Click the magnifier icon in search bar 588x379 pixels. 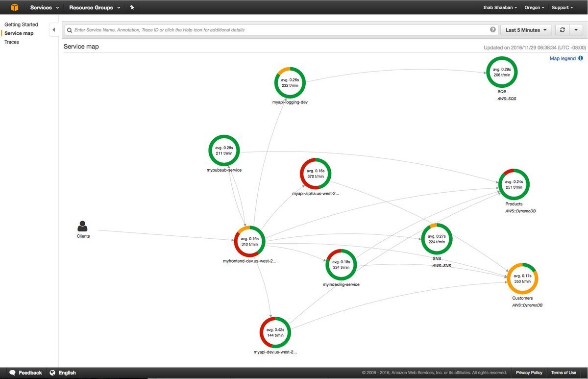70,30
